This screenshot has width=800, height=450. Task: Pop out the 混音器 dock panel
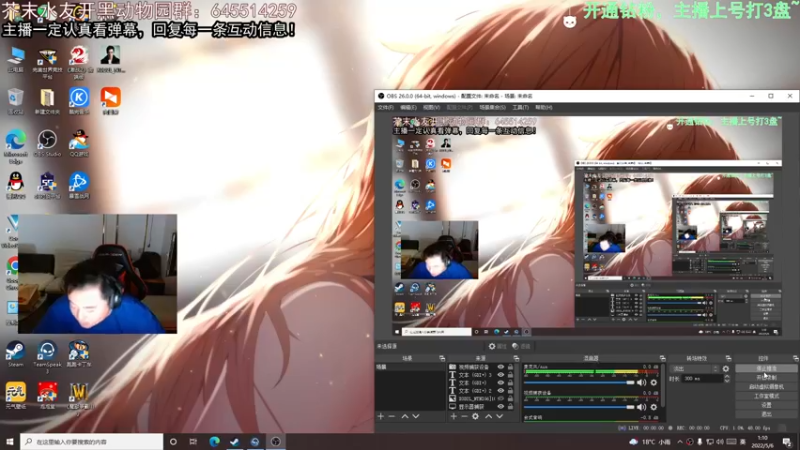[x=662, y=358]
